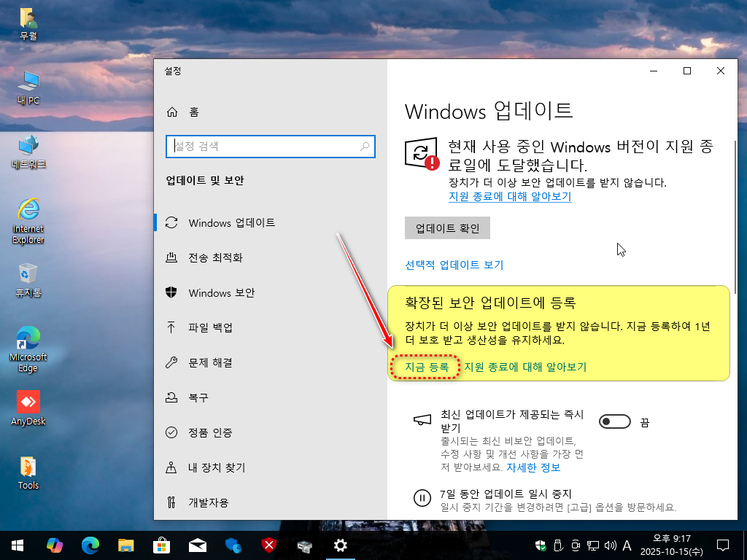Open Copilot from the taskbar
This screenshot has height=560, width=747.
coord(54,545)
